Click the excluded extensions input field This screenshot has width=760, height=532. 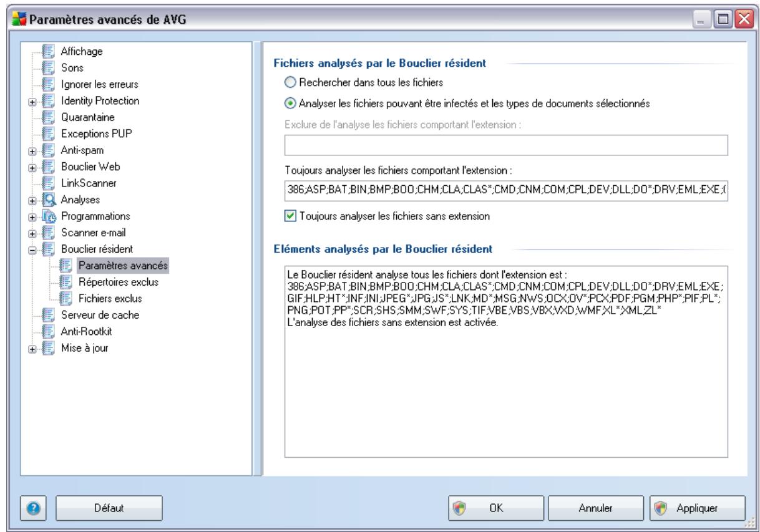506,146
